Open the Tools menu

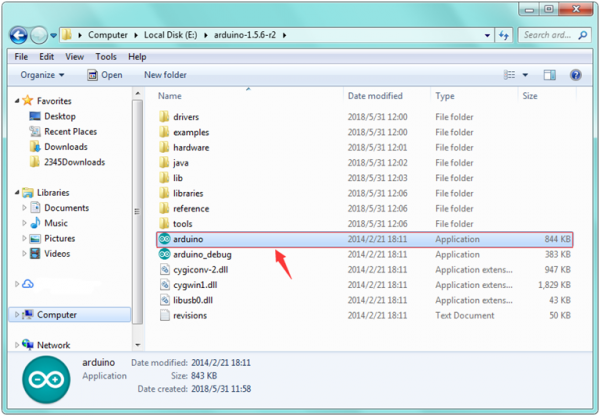coord(106,57)
